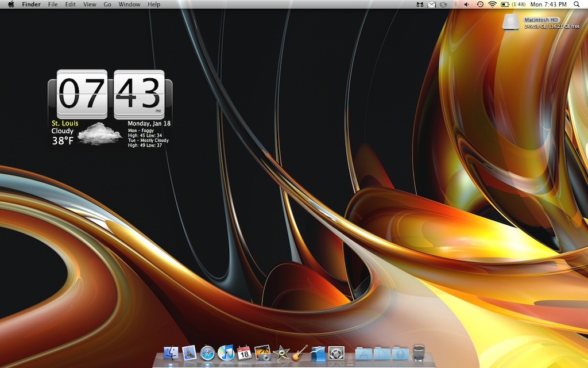Launch GarageBand guitar icon
Image resolution: width=588 pixels, height=368 pixels.
coord(299,352)
